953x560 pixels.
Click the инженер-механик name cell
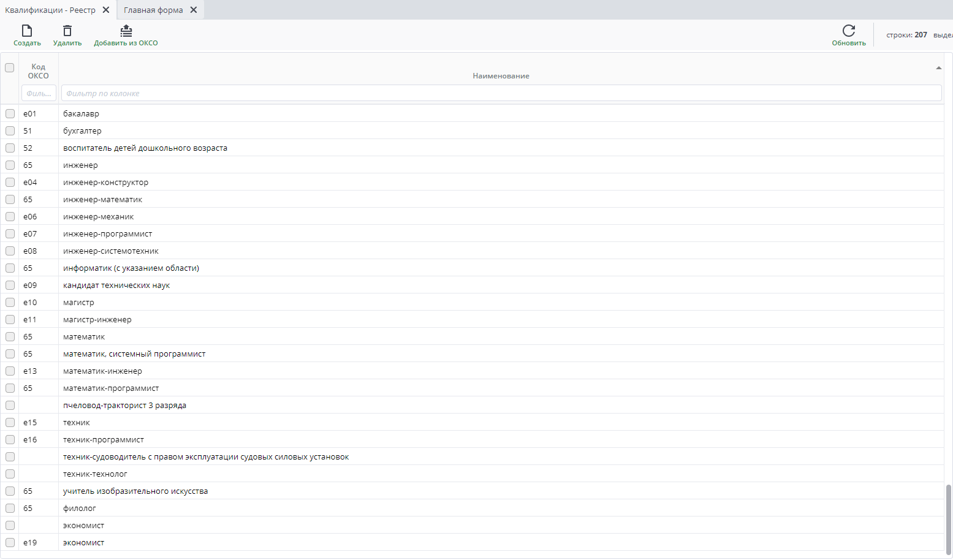click(501, 216)
